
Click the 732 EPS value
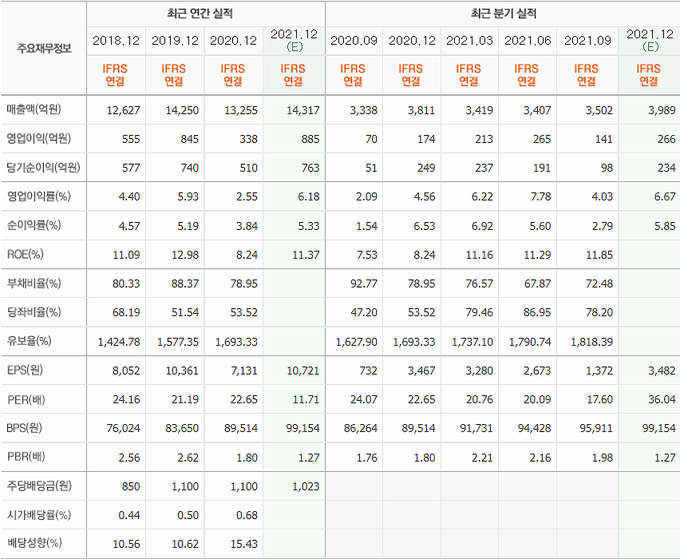369,371
